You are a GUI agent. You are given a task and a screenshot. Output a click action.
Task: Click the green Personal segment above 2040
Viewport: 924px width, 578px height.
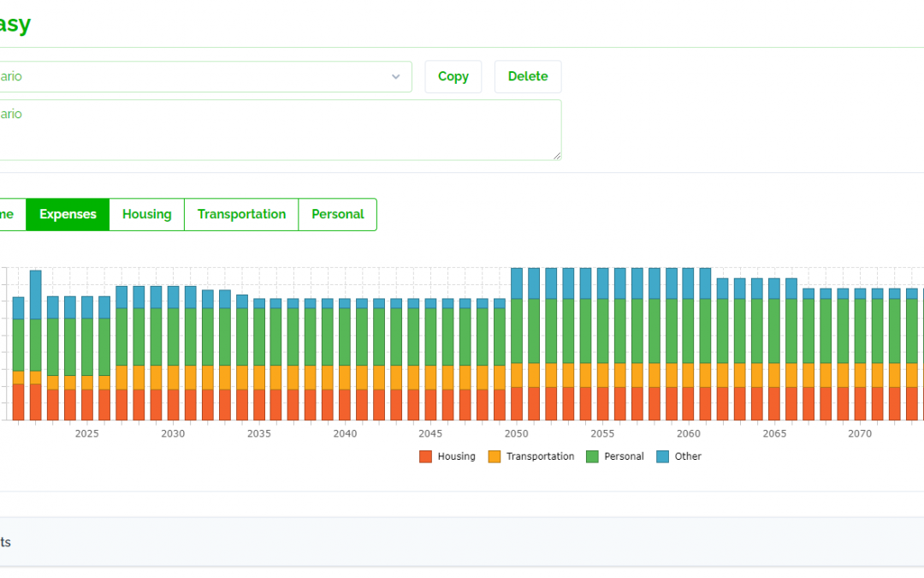click(x=345, y=337)
